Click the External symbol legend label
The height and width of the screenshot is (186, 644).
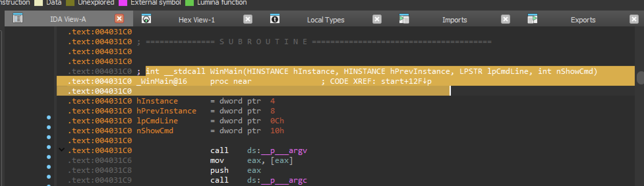pyautogui.click(x=156, y=3)
